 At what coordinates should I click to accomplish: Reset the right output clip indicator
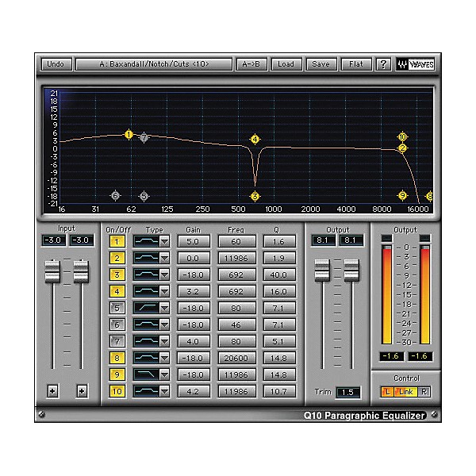(425, 238)
